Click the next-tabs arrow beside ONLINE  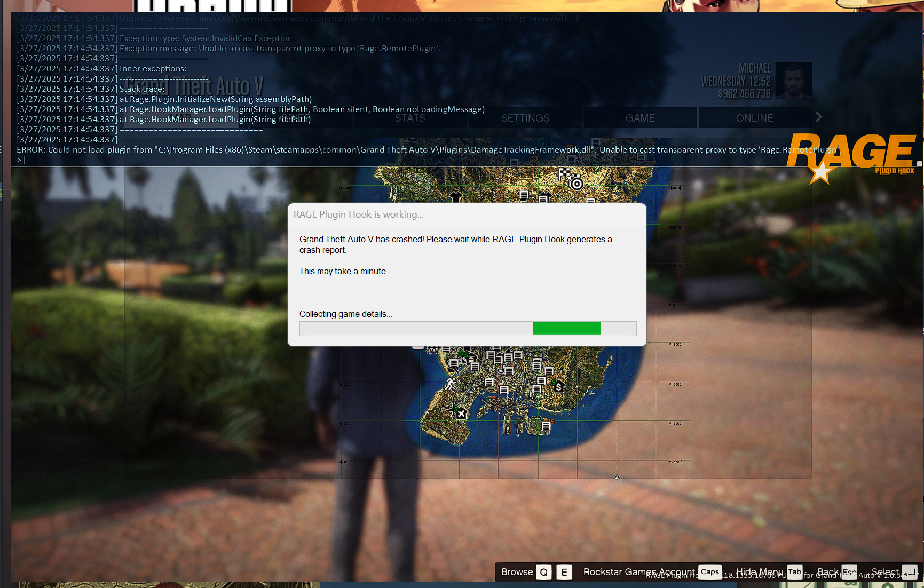pos(819,117)
